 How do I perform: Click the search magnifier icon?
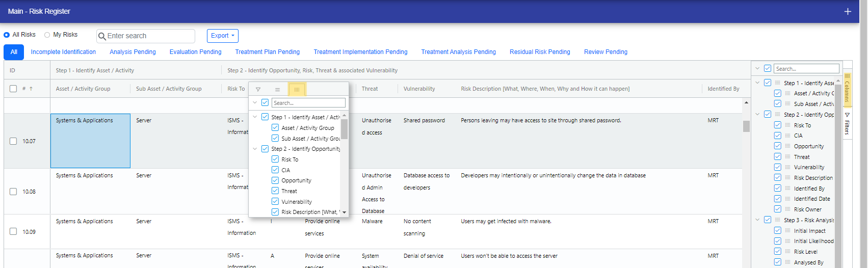(102, 36)
